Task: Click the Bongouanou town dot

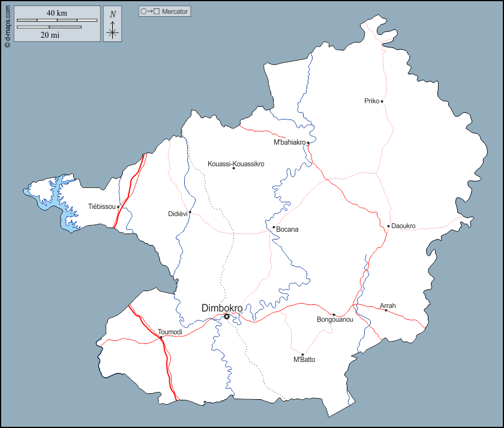Action: pyautogui.click(x=334, y=315)
